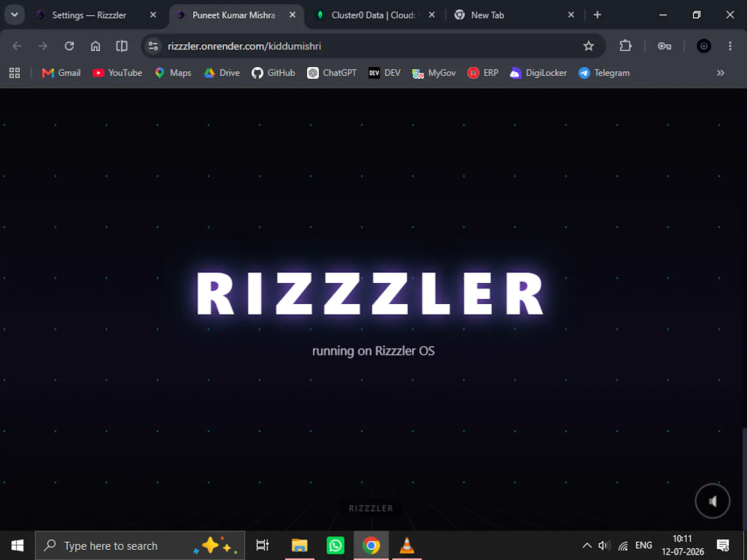The width and height of the screenshot is (747, 560).
Task: Open the apps grid shortcut
Action: [x=14, y=73]
